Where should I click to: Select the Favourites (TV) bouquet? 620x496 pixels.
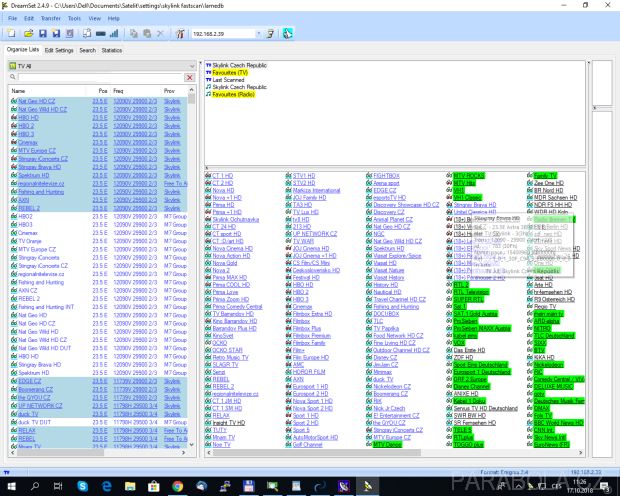230,73
